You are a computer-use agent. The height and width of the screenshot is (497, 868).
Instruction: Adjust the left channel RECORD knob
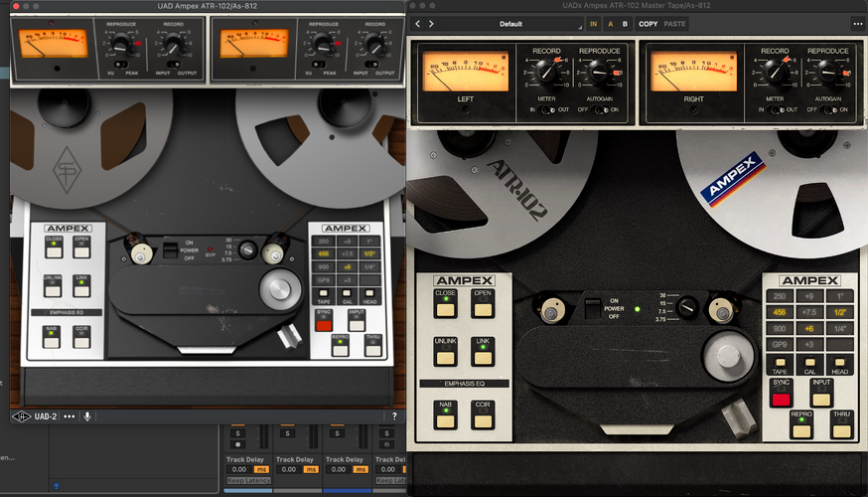547,71
